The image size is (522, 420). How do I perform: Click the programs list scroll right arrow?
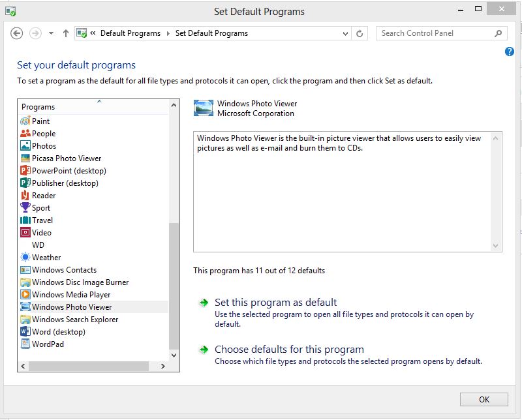coord(162,366)
